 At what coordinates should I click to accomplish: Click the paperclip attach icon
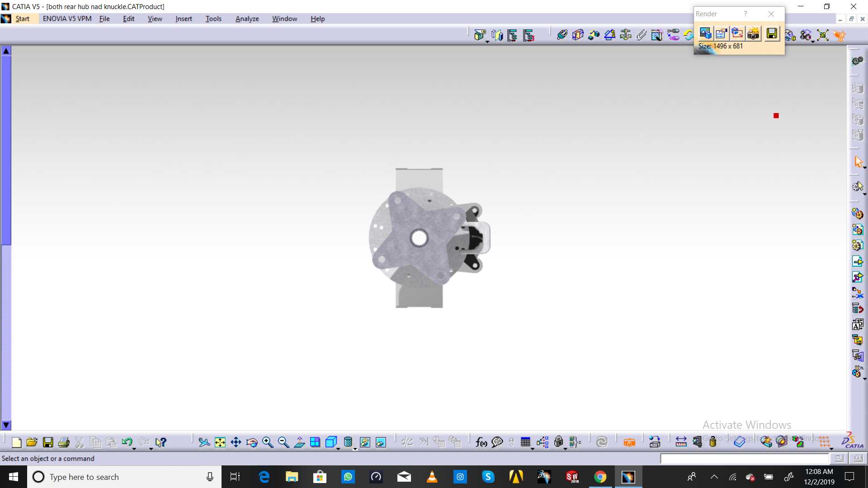(x=641, y=35)
